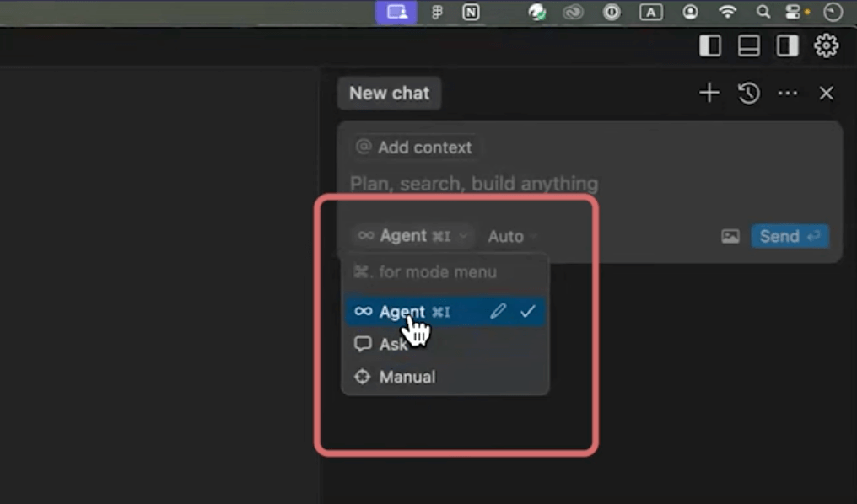857x504 pixels.
Task: Open the Auto model dropdown
Action: [x=511, y=237]
